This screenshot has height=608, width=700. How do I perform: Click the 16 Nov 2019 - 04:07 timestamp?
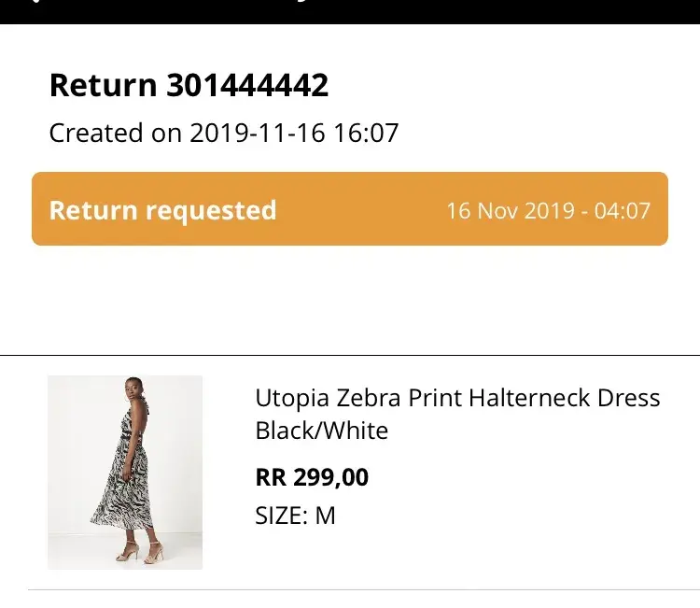coord(548,210)
